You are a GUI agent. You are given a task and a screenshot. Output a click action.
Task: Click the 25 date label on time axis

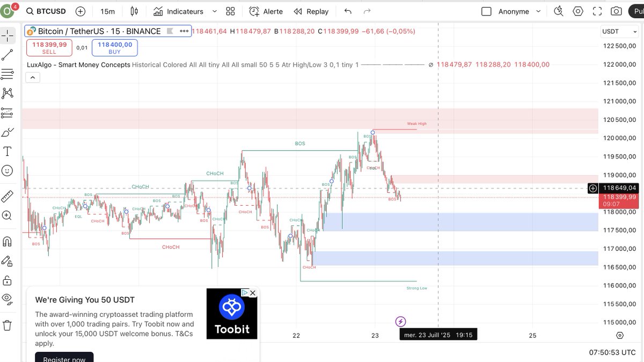coord(532,335)
